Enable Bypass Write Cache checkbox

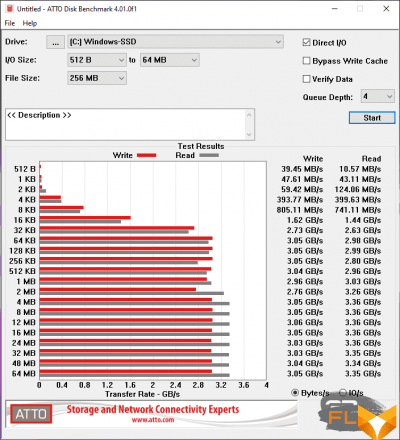(x=306, y=61)
